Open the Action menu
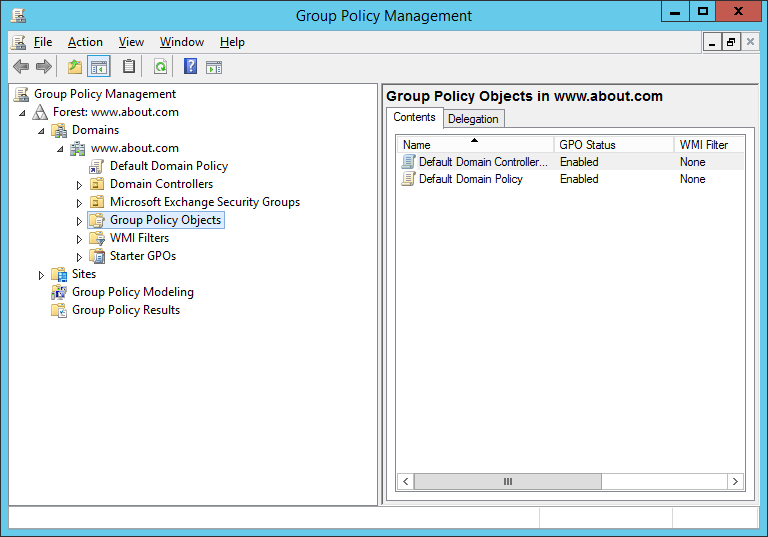 click(x=85, y=43)
